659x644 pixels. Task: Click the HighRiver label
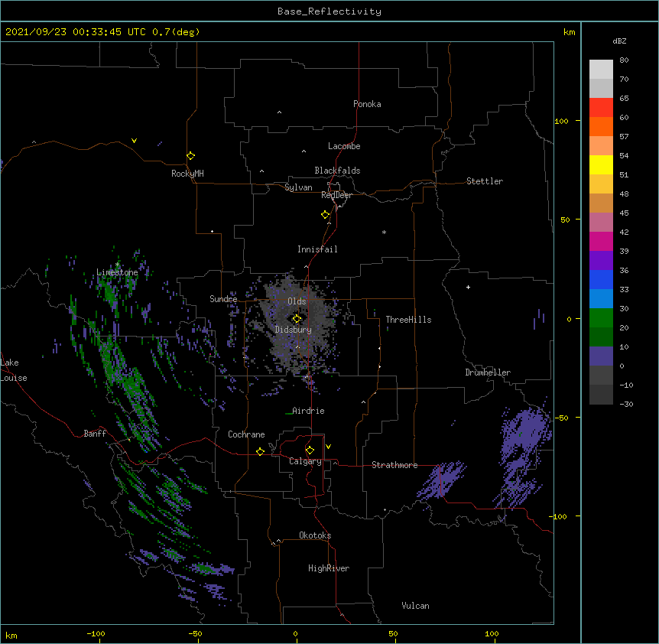329,568
